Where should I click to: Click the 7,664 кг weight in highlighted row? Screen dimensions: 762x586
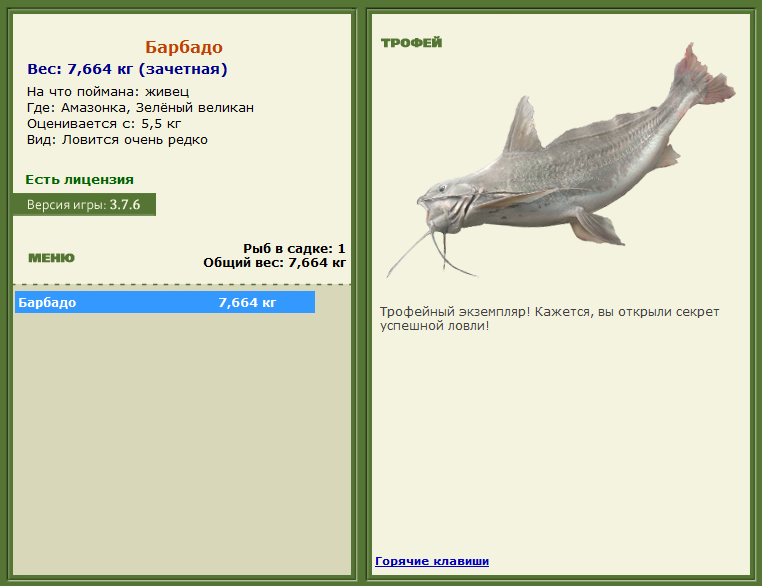(247, 303)
